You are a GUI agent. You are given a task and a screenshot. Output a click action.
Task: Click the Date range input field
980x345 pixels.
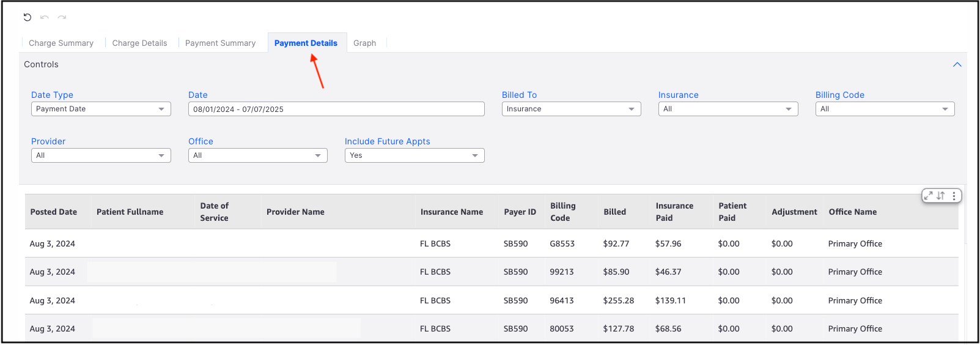336,109
